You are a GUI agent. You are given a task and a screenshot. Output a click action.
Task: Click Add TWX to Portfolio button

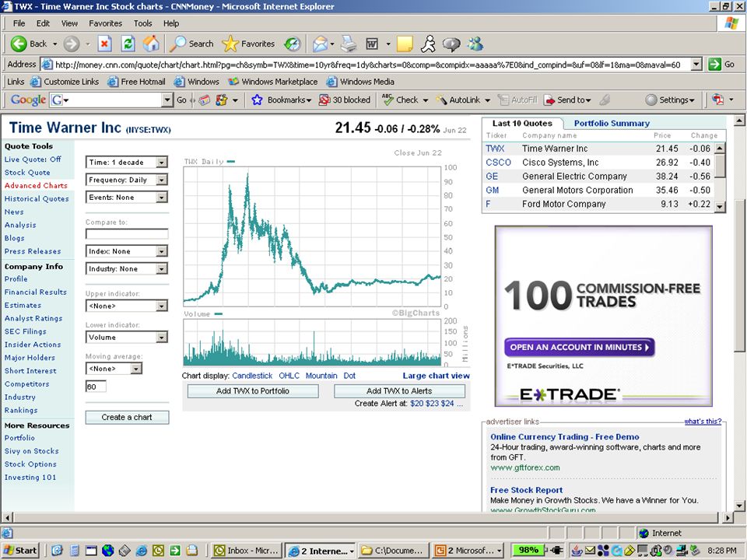pyautogui.click(x=253, y=391)
